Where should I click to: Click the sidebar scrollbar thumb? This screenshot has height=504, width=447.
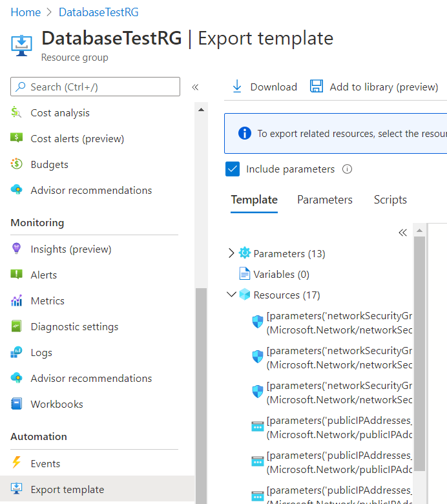coord(201,396)
